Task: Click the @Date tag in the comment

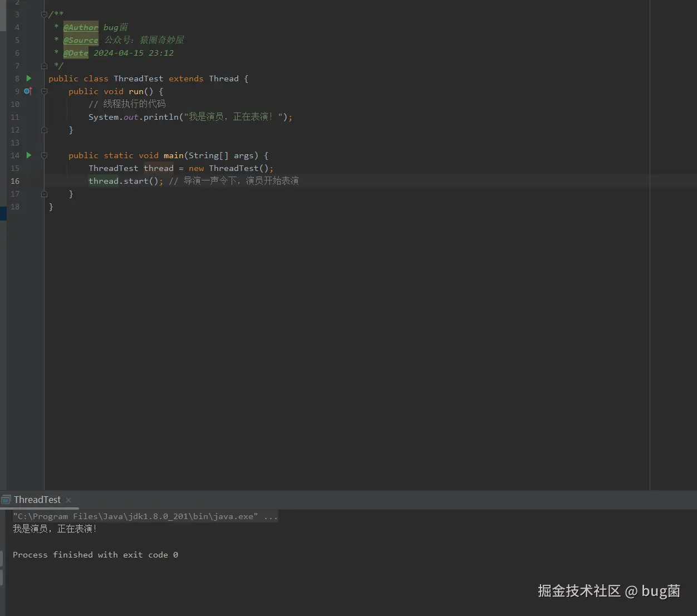Action: [x=76, y=53]
